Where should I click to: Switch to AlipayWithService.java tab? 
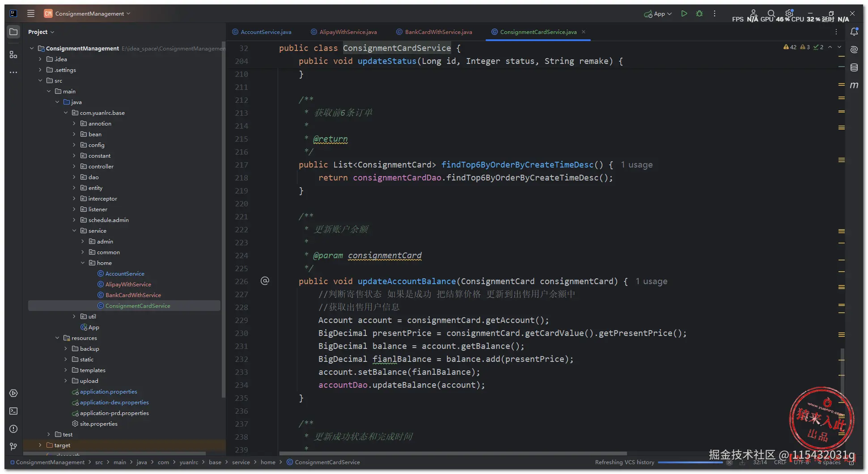tap(344, 32)
